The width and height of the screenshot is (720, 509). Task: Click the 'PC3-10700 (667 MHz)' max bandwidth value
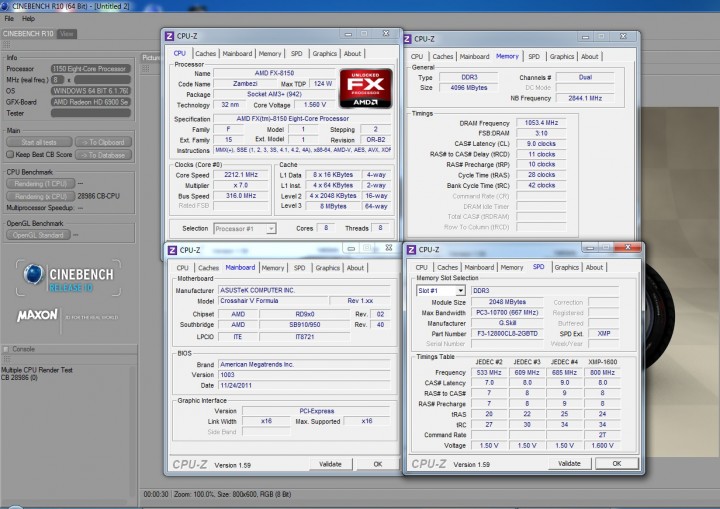tap(507, 312)
